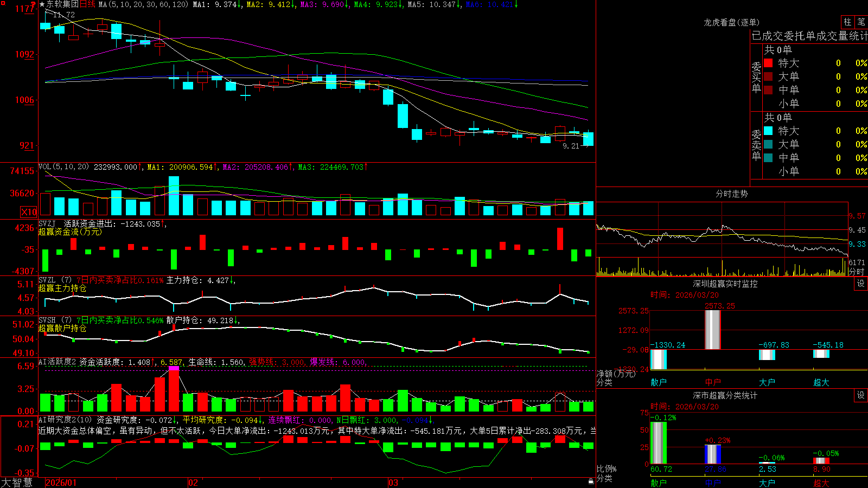Click the 超赢散户持仓 label
Screen dimensions: 868x488
[62, 328]
